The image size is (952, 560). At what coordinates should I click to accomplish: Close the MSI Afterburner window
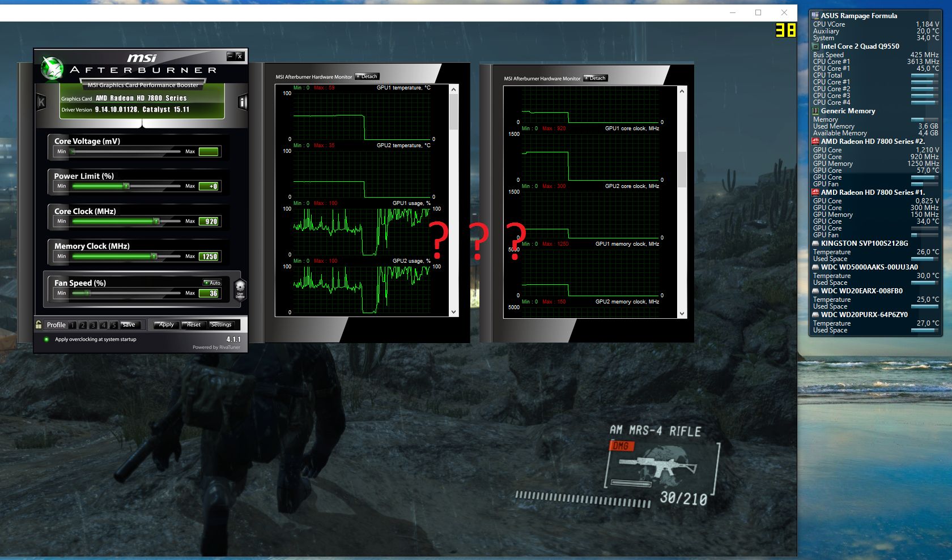tap(240, 56)
